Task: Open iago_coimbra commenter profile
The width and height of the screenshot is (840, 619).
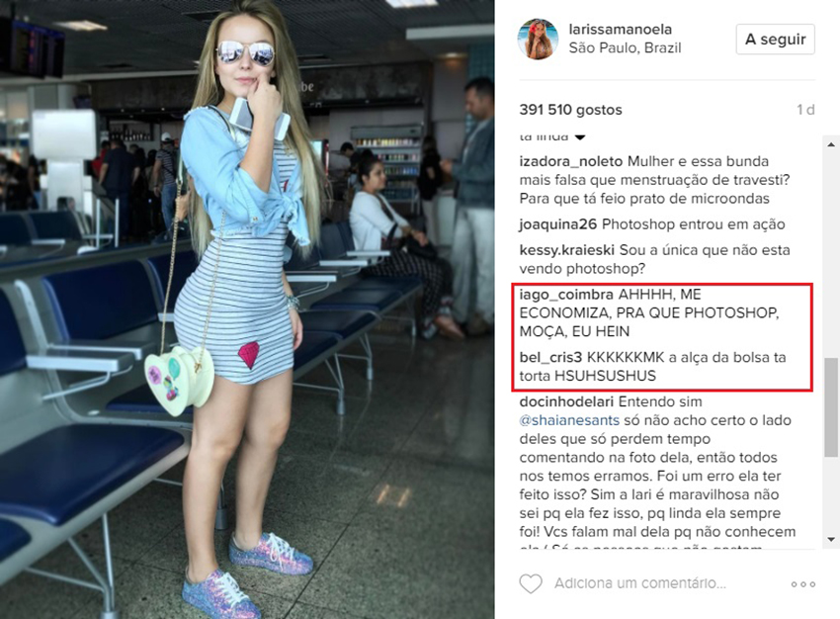Action: [566, 295]
